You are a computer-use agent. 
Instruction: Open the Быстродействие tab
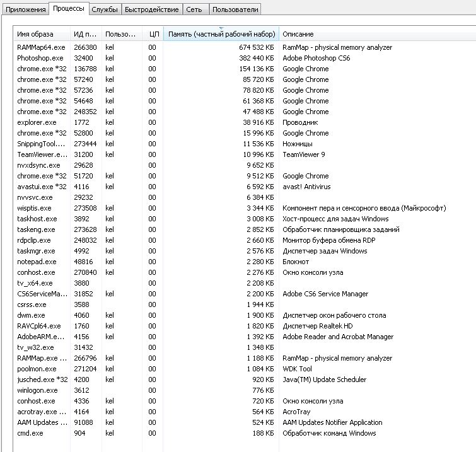coord(152,9)
